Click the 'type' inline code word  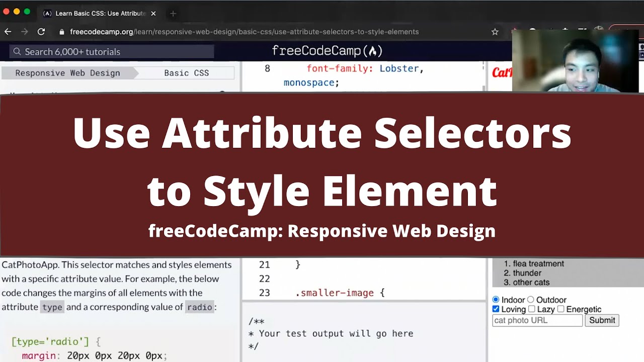52,307
